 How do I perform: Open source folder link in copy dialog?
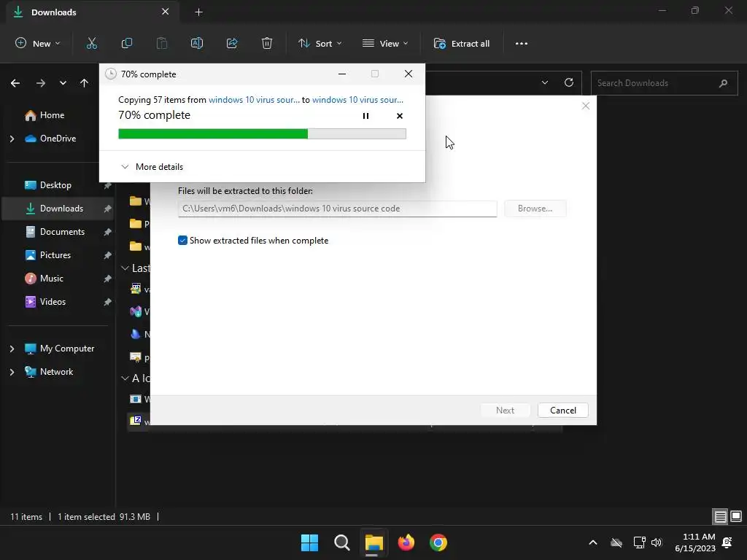254,99
